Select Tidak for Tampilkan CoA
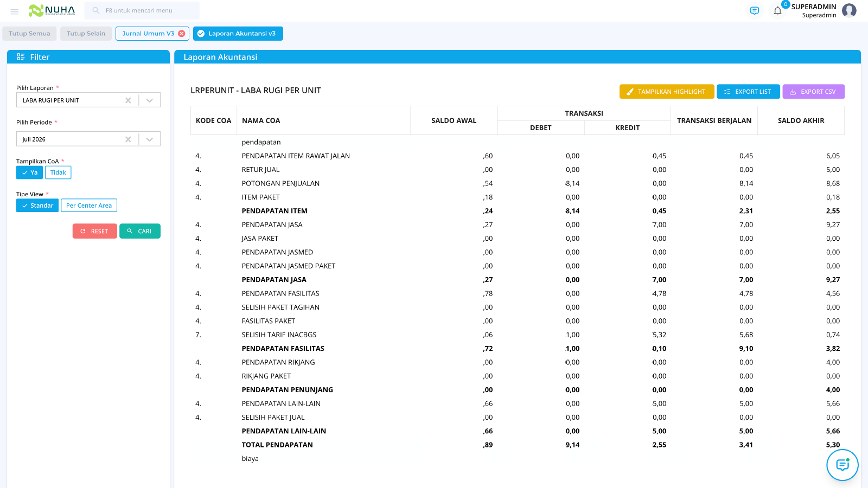The width and height of the screenshot is (868, 488). tap(58, 172)
